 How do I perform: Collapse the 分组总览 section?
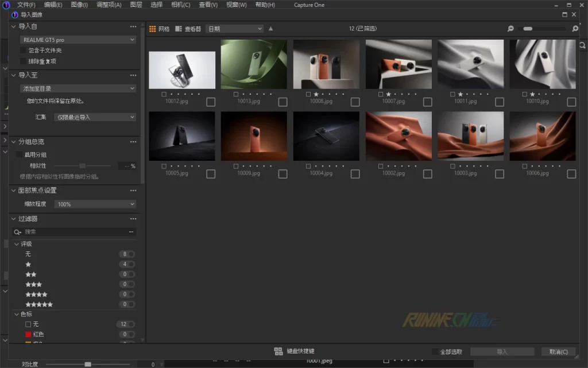point(13,142)
